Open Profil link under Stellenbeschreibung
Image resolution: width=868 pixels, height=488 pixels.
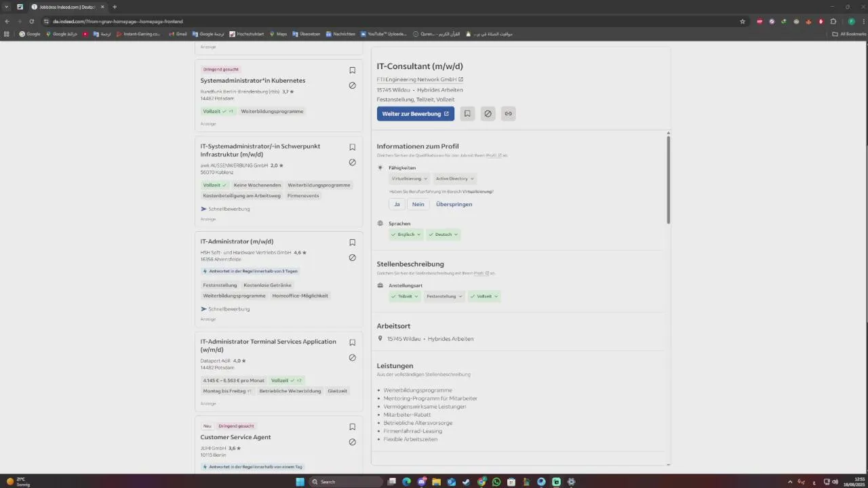(481, 273)
